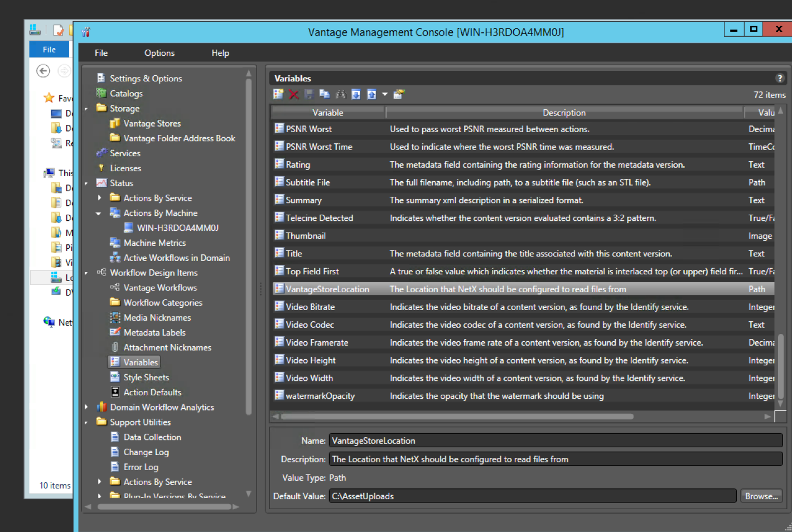Viewport: 792px width, 532px height.
Task: Select the watermarkOpacity variable row
Action: coord(523,395)
